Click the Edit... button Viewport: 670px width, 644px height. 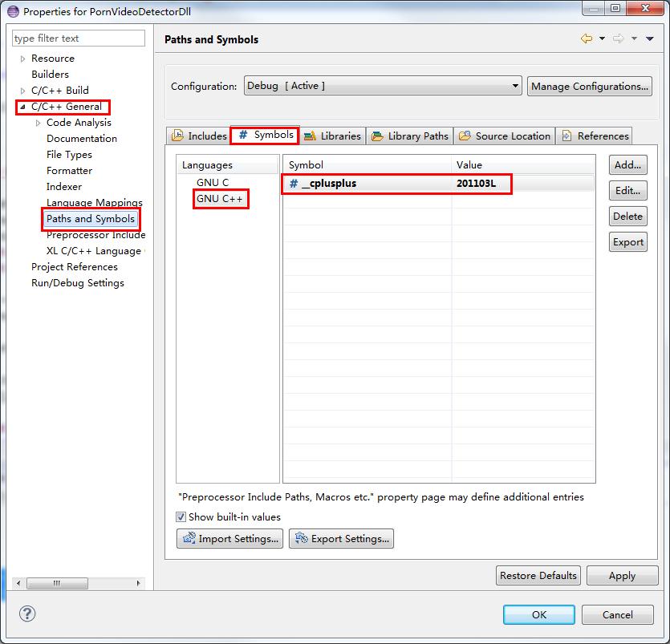click(x=627, y=190)
